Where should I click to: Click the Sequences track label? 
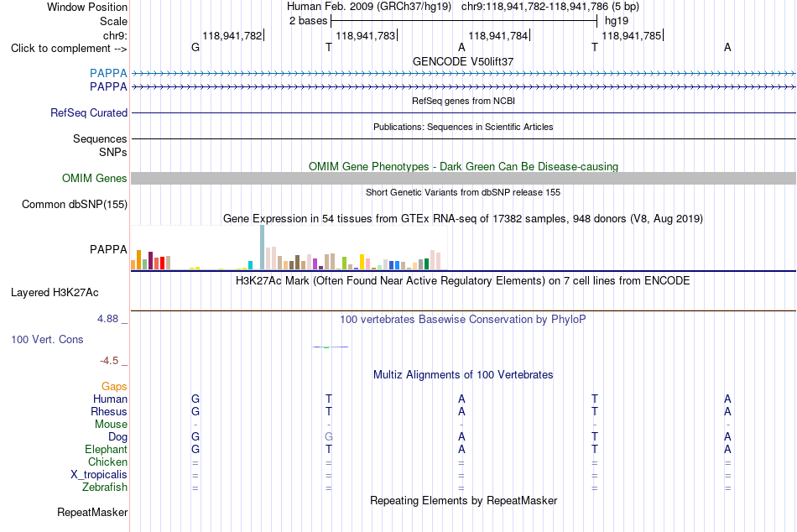pyautogui.click(x=100, y=138)
